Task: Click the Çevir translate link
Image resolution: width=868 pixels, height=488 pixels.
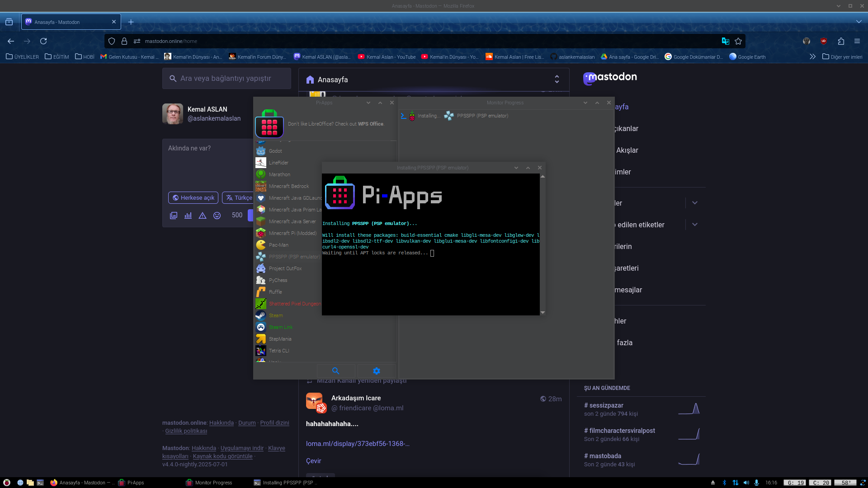Action: coord(313,461)
